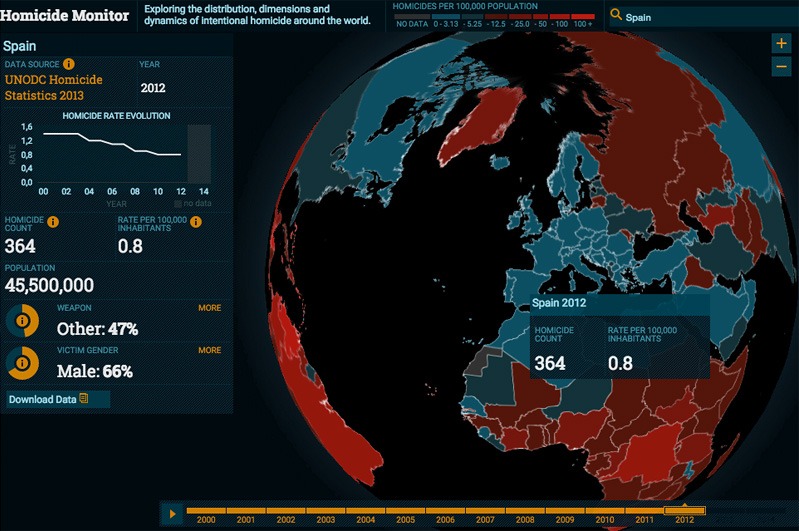Select year 2009 on the timeline

pos(565,516)
